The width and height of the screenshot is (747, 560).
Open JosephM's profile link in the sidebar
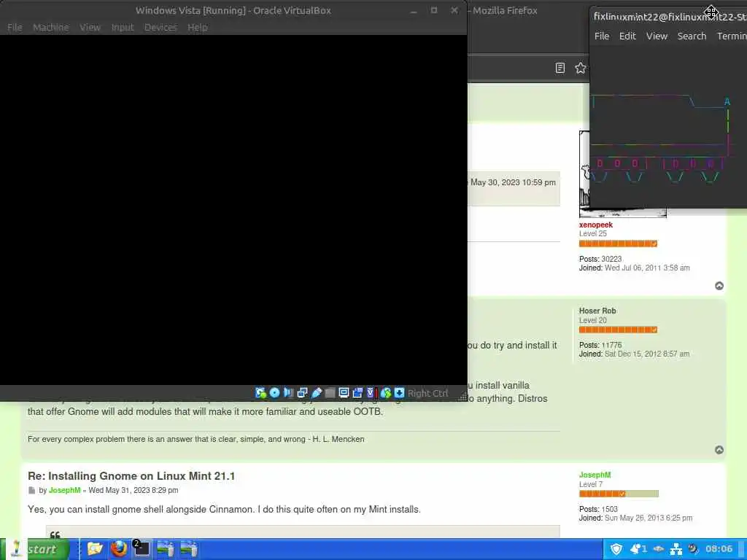point(595,475)
